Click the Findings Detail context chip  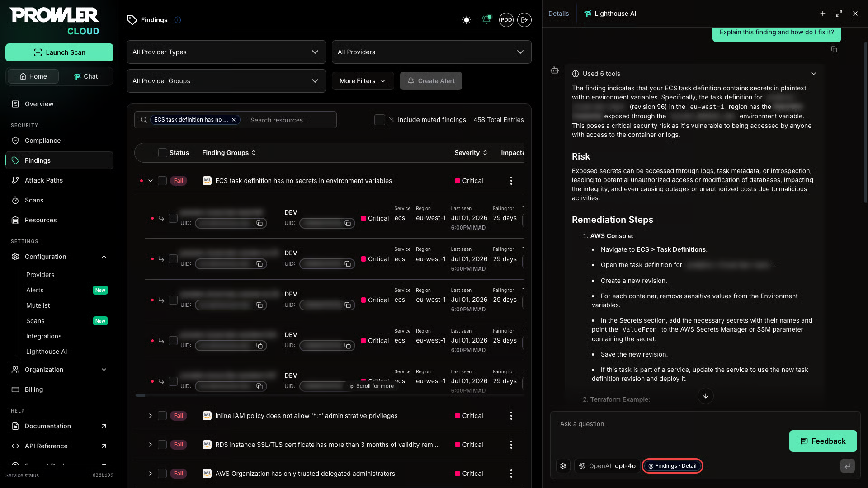[672, 466]
